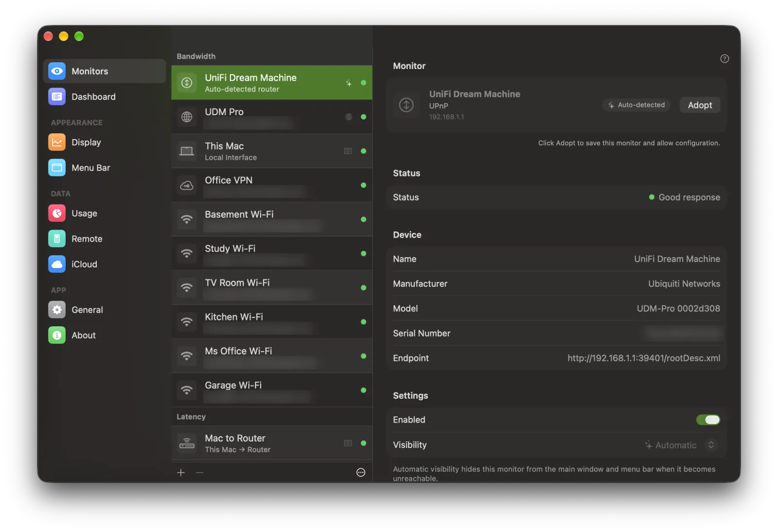Click Basement Wi-Fi signal icon
Screen dimensions: 778x532
click(x=187, y=219)
